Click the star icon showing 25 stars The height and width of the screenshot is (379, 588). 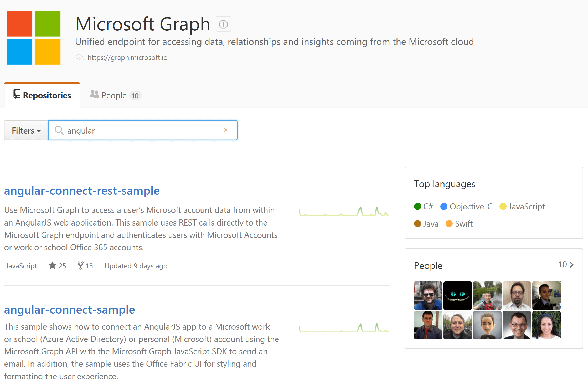point(53,265)
